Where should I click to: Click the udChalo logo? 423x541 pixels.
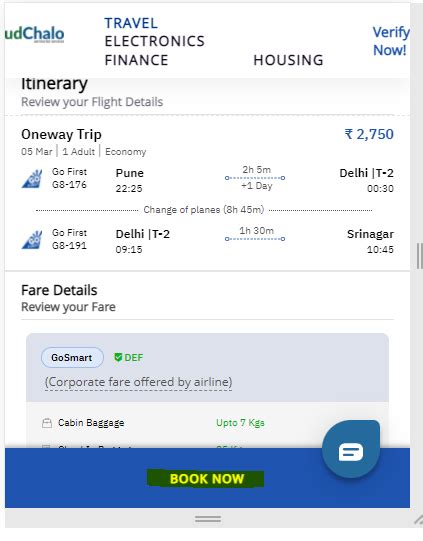pos(35,34)
